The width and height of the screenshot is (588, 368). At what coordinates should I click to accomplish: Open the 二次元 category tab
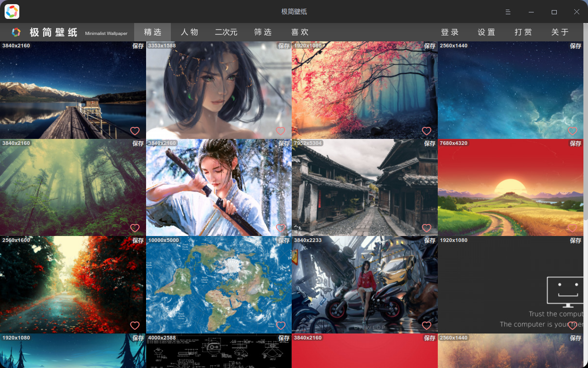(226, 32)
